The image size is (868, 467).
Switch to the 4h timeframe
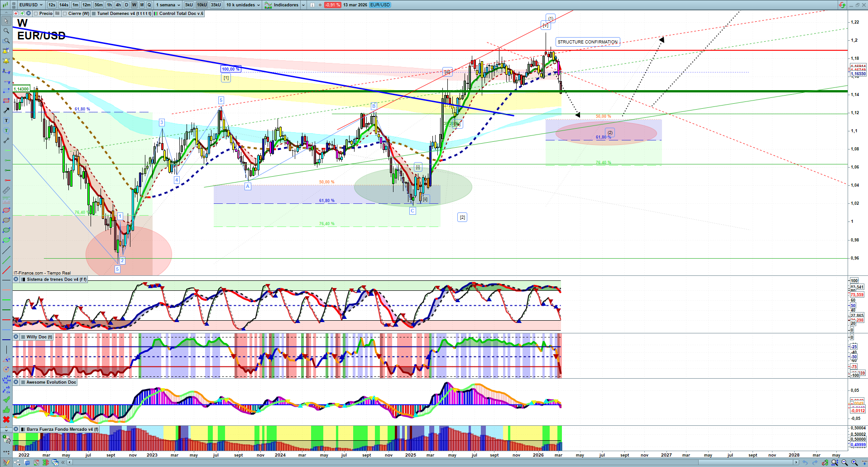click(x=118, y=5)
